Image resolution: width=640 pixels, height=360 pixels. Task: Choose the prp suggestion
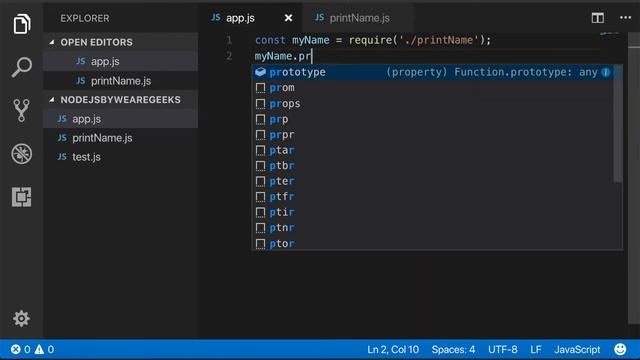coord(433,119)
